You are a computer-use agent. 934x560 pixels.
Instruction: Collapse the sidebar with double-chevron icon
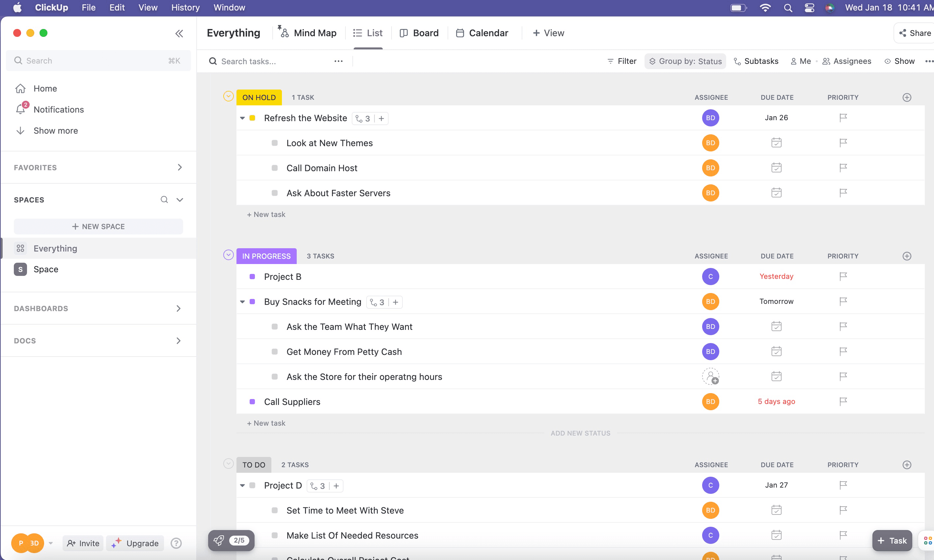179,33
